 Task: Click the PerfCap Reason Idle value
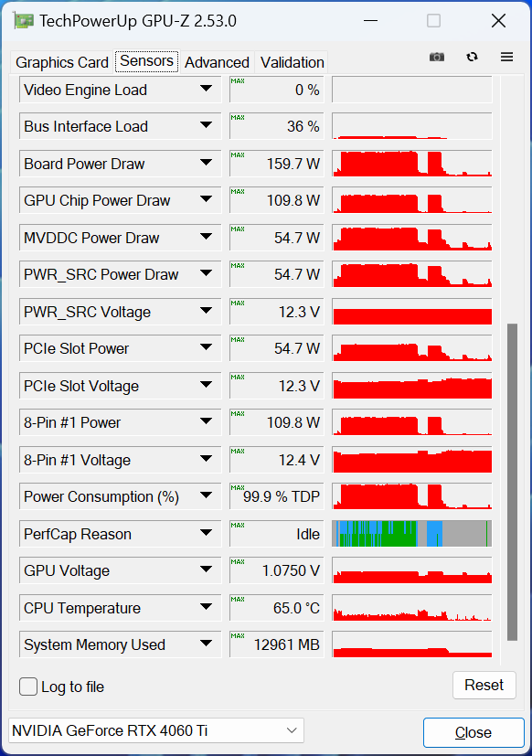point(276,534)
